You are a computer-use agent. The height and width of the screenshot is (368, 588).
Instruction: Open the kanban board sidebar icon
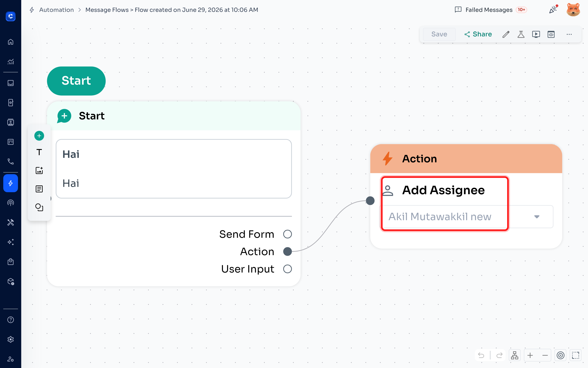tap(10, 142)
